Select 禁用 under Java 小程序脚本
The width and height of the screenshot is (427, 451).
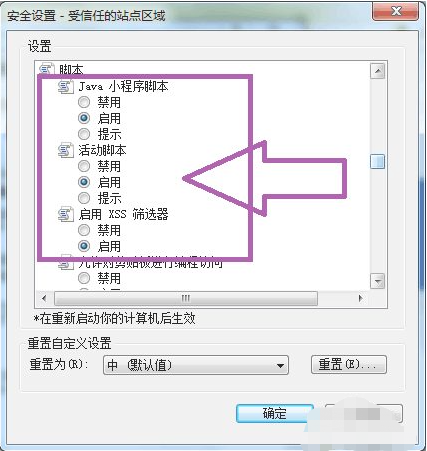coord(84,102)
